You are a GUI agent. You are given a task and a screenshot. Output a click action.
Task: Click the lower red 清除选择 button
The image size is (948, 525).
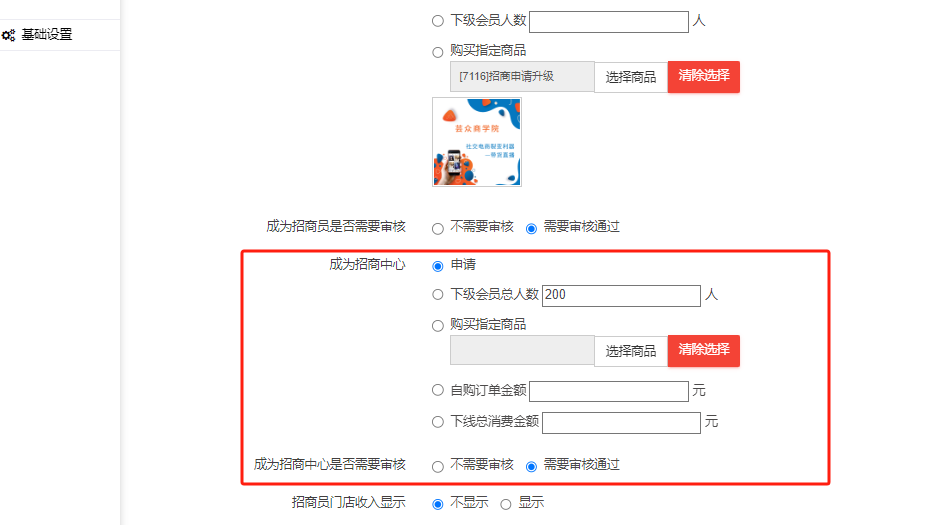[704, 351]
